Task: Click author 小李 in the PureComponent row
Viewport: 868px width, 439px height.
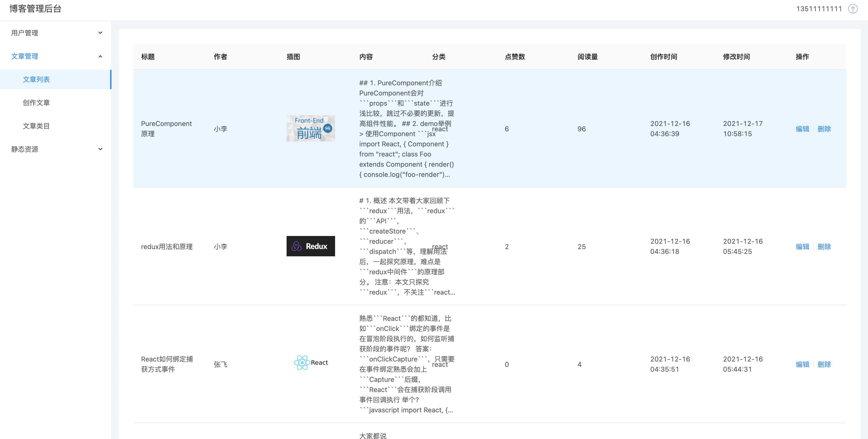Action: click(x=220, y=129)
